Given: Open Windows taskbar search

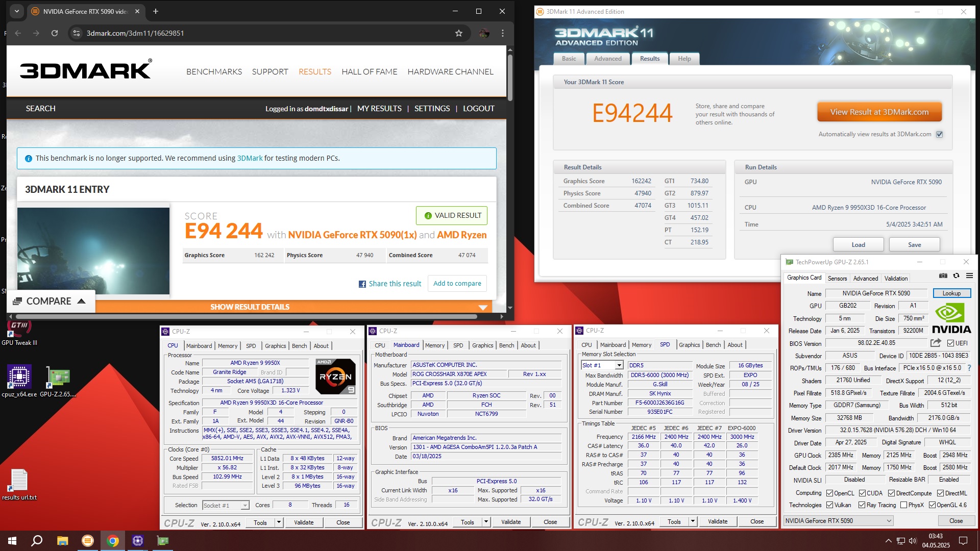Looking at the screenshot, I should pos(37,541).
